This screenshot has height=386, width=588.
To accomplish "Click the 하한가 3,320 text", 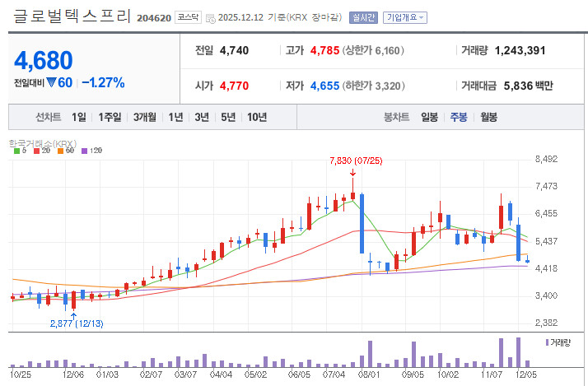I will pos(373,86).
